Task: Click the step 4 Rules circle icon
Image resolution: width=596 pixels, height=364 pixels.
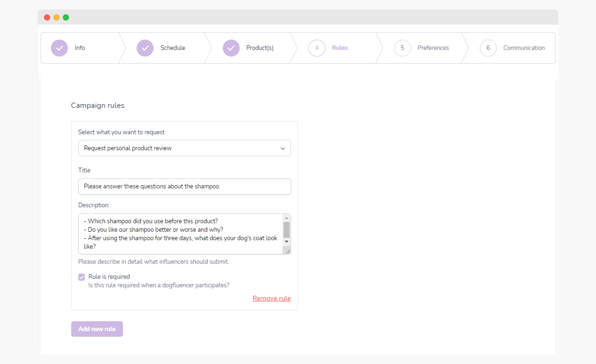Action: (317, 48)
